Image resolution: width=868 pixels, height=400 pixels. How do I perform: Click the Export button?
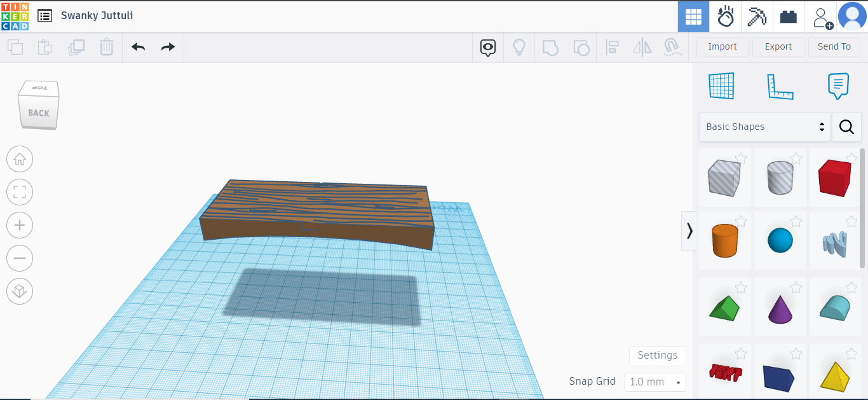pyautogui.click(x=778, y=46)
